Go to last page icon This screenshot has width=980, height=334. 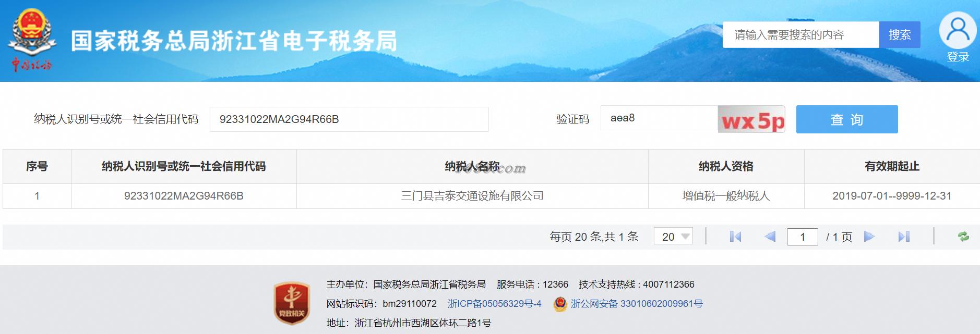(904, 237)
